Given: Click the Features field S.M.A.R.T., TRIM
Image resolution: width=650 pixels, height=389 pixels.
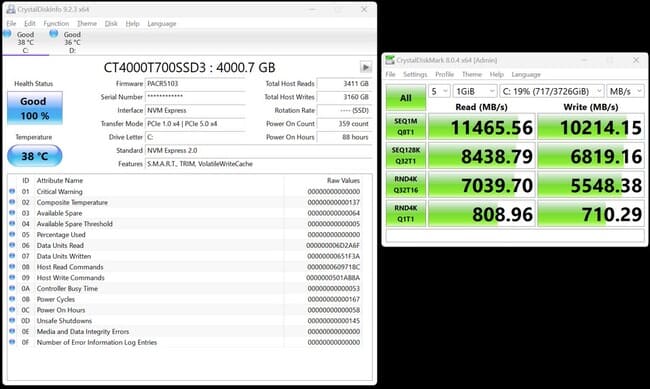Looking at the screenshot, I should 258,164.
